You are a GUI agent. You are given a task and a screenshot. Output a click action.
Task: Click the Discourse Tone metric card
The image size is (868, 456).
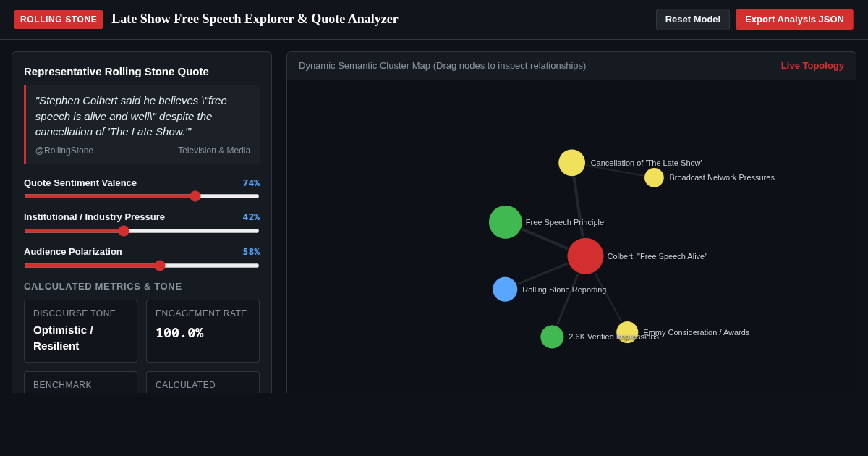tap(80, 332)
